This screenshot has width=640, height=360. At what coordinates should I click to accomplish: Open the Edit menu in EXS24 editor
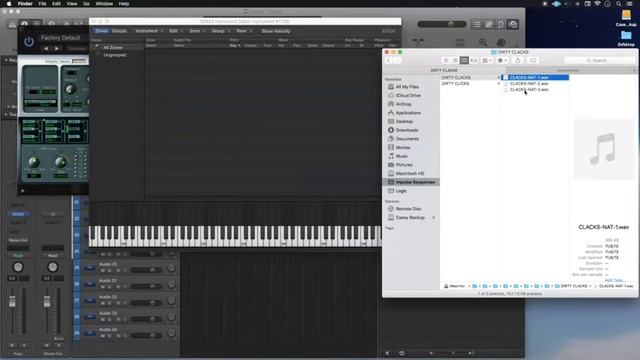(x=176, y=31)
